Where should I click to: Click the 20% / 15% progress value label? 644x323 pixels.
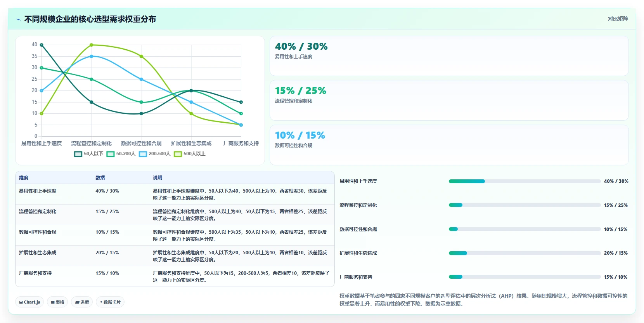pyautogui.click(x=616, y=253)
